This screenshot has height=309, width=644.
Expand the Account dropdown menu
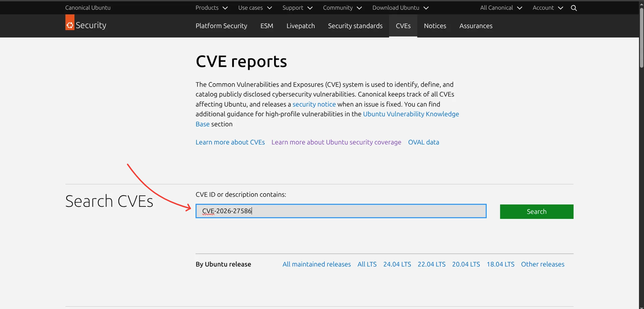[x=548, y=8]
